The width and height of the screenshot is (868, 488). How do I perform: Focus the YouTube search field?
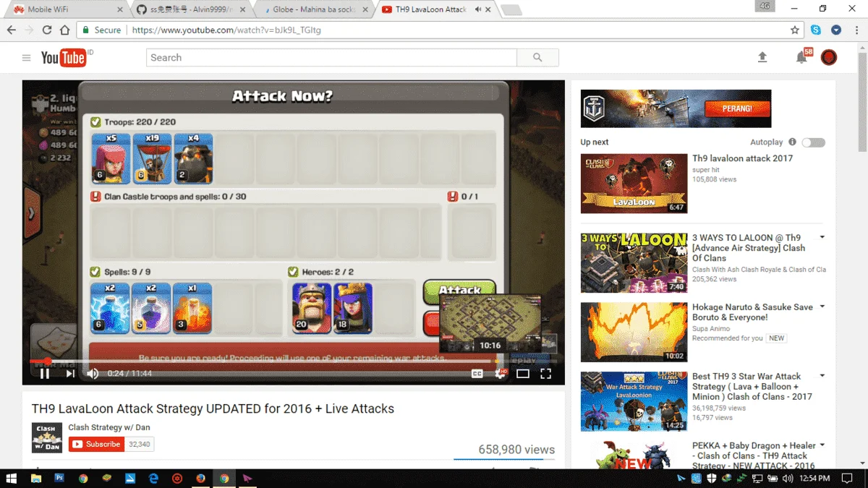coord(331,58)
